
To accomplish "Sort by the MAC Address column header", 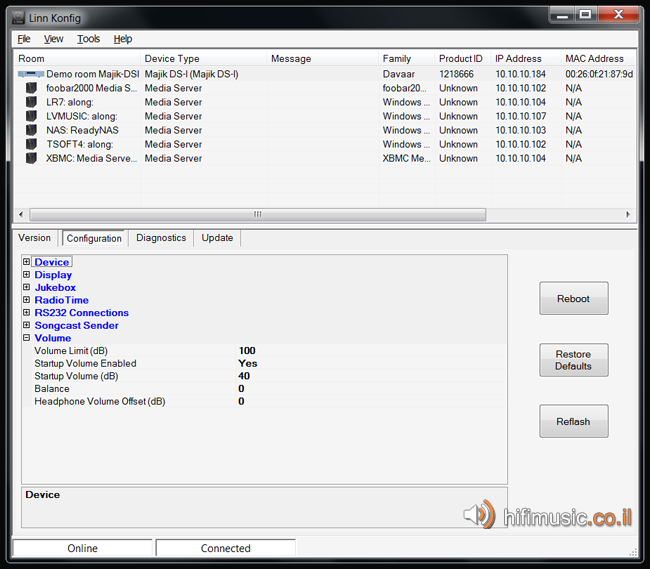I will click(598, 58).
